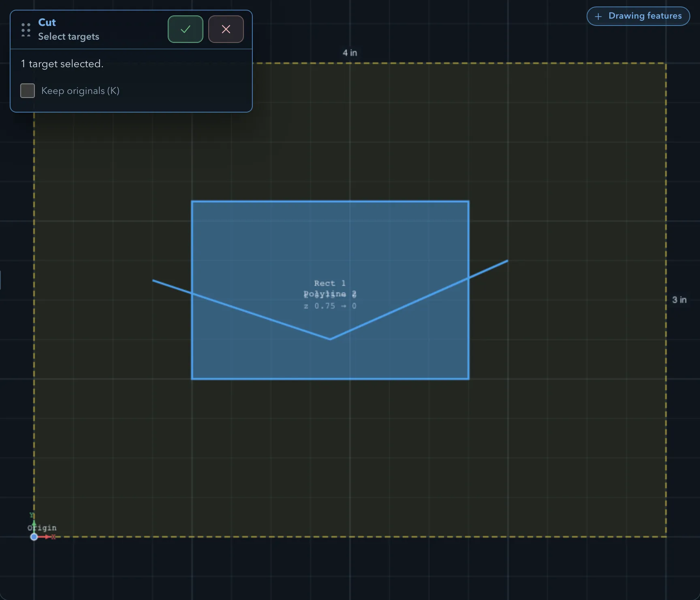The height and width of the screenshot is (600, 700).
Task: Click the 3 in height dimension label
Action: coord(679,300)
